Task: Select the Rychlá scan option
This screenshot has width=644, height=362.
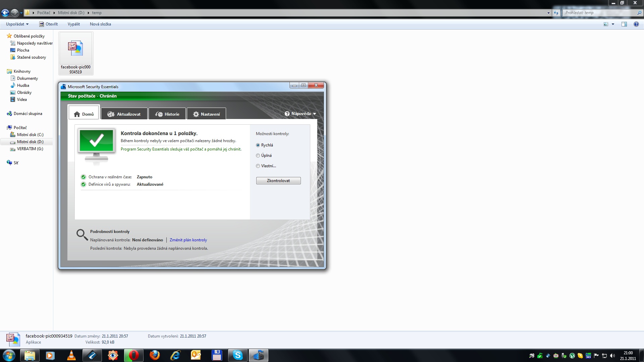Action: [x=258, y=145]
